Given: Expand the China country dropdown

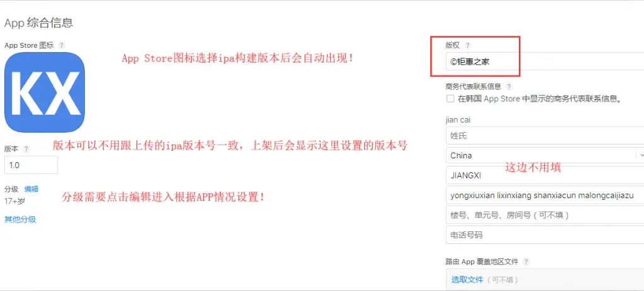Looking at the screenshot, I should [545, 155].
